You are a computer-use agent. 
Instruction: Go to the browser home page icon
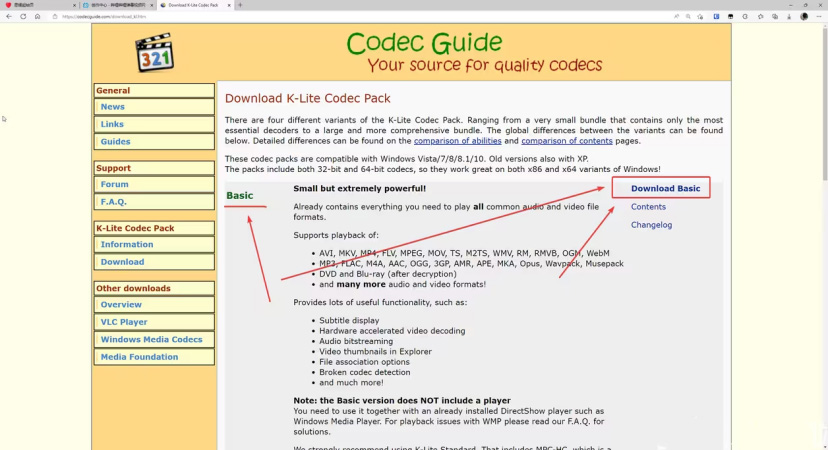38,16
